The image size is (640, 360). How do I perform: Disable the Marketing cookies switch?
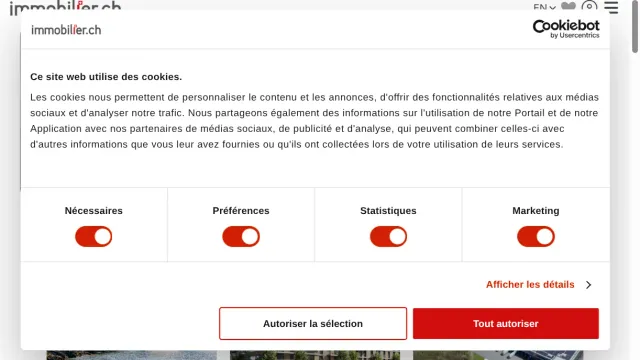[536, 236]
